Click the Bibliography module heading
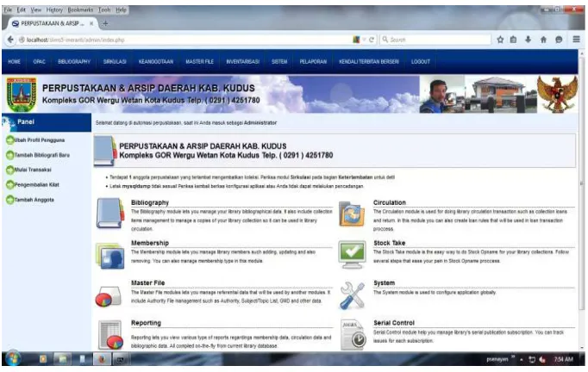The image size is (588, 372). [150, 202]
